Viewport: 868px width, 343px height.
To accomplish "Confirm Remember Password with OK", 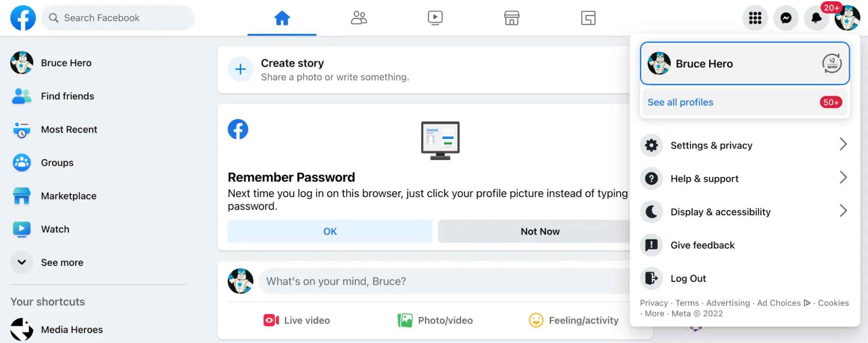I will click(x=330, y=231).
